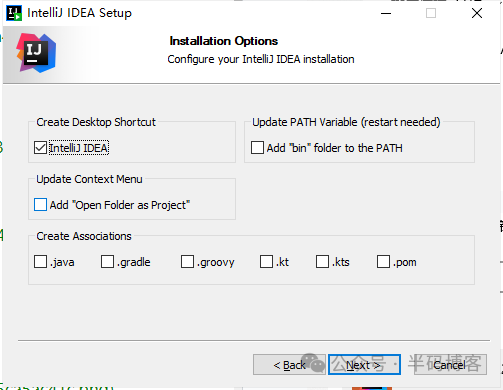Return to previous page with Back
Image resolution: width=503 pixels, height=390 pixels.
[289, 365]
